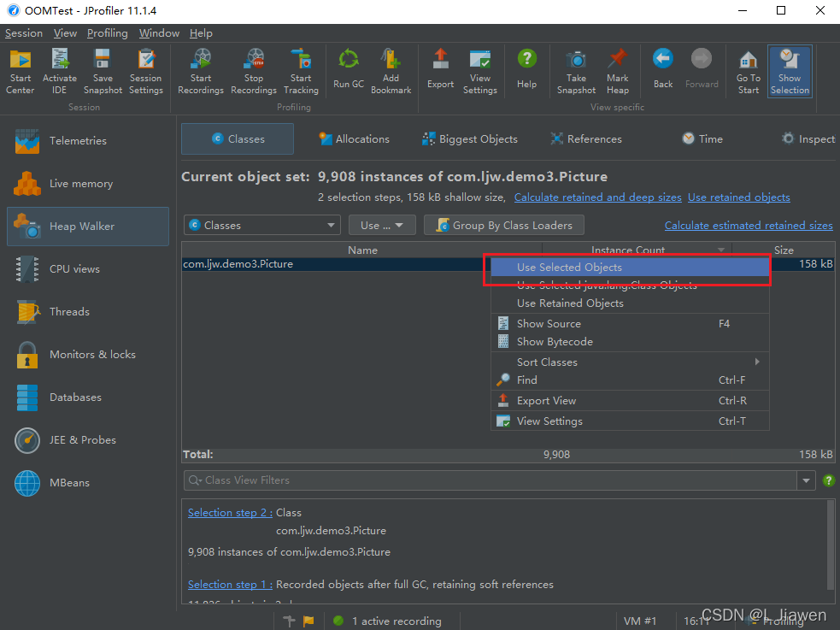Open CPU views in the sidebar
Image resolution: width=840 pixels, height=630 pixels.
(x=88, y=269)
